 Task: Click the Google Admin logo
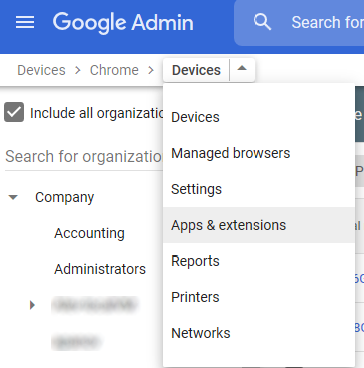pyautogui.click(x=123, y=23)
